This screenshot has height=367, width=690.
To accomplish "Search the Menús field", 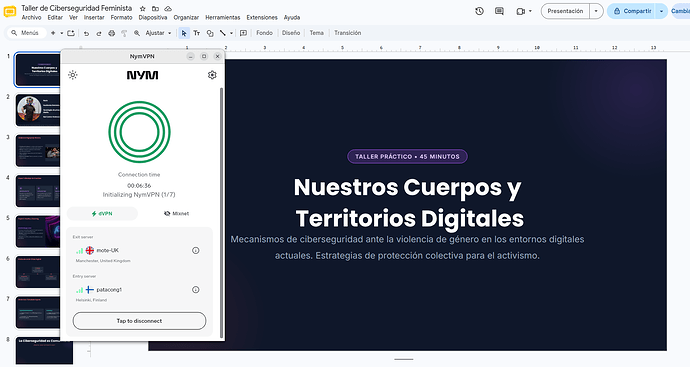I will click(26, 33).
